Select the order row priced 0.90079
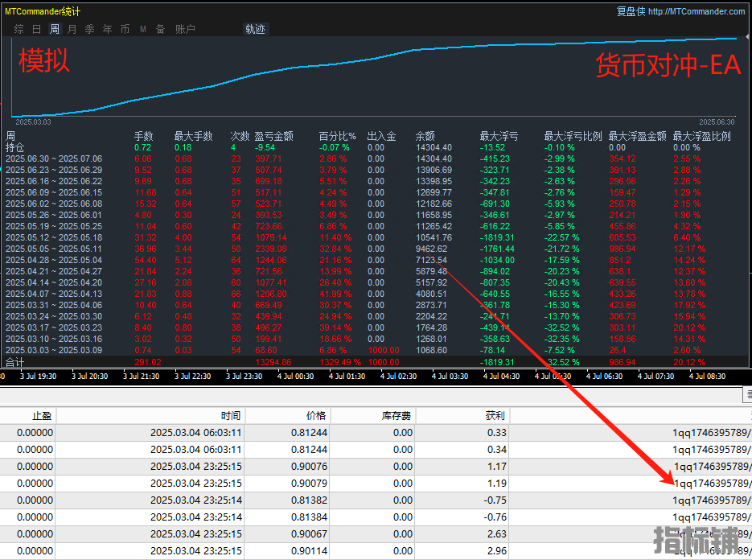Screen dimensions: 752x560 [x=376, y=484]
